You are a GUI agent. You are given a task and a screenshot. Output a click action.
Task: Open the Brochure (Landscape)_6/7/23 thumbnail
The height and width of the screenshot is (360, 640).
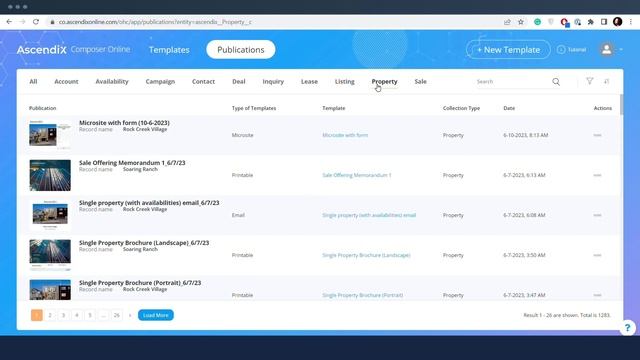(x=50, y=255)
